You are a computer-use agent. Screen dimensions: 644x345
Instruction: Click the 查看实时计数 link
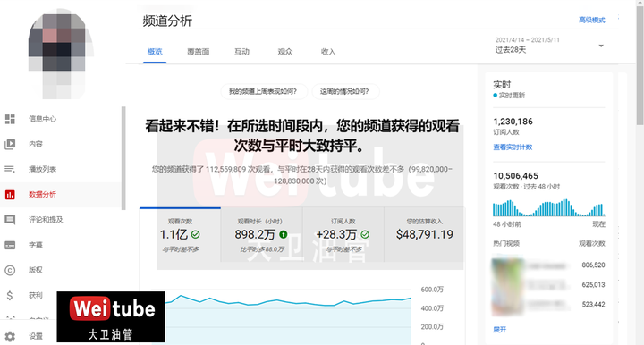click(x=513, y=147)
